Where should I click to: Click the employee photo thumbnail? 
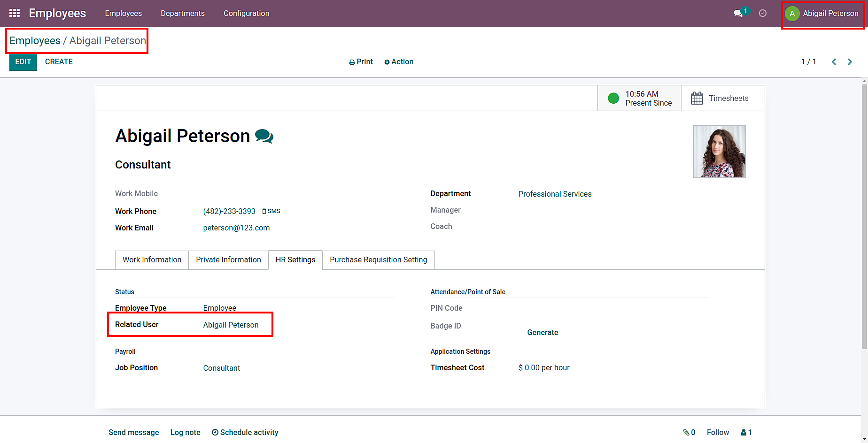click(x=719, y=152)
